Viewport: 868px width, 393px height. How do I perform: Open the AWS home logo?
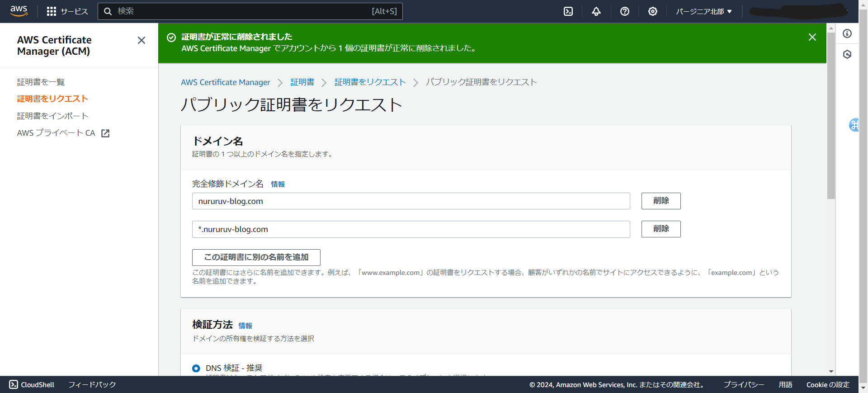tap(19, 11)
